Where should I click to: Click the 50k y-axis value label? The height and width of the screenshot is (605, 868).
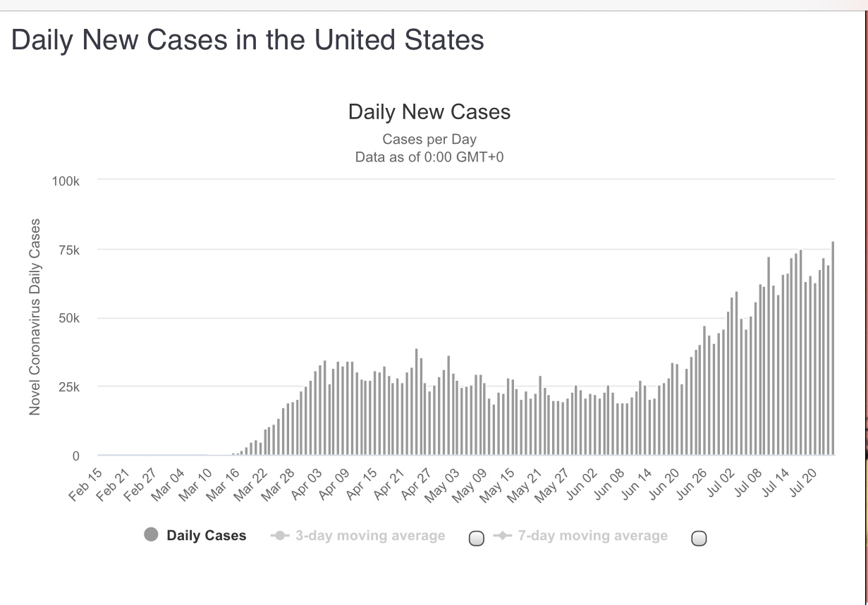pos(68,319)
